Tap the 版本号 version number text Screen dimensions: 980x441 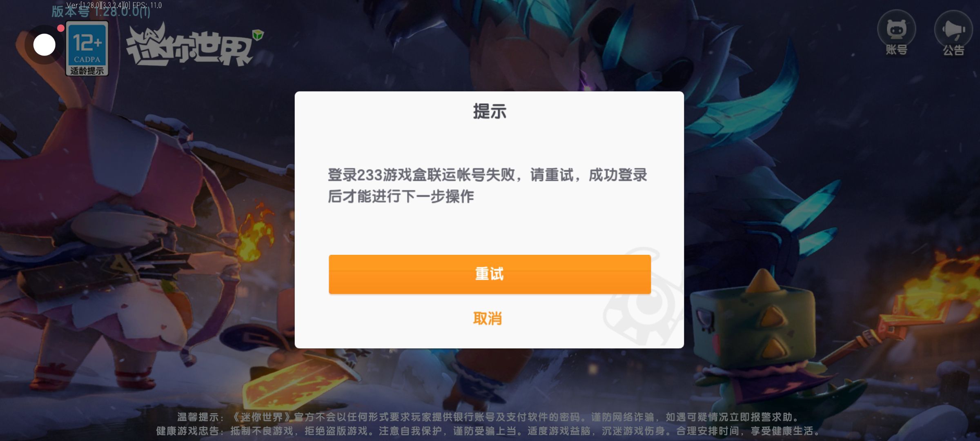pos(101,11)
